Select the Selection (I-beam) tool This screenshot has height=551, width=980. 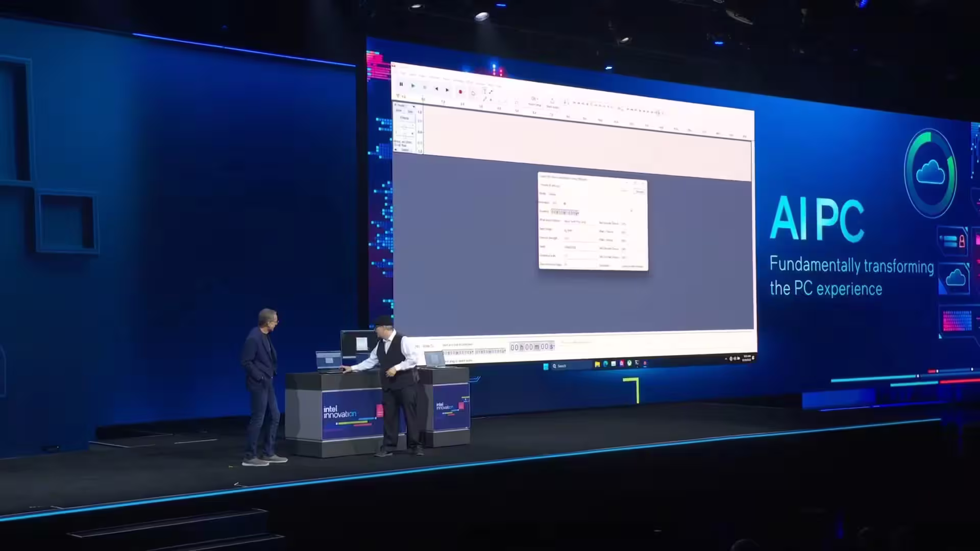point(485,91)
